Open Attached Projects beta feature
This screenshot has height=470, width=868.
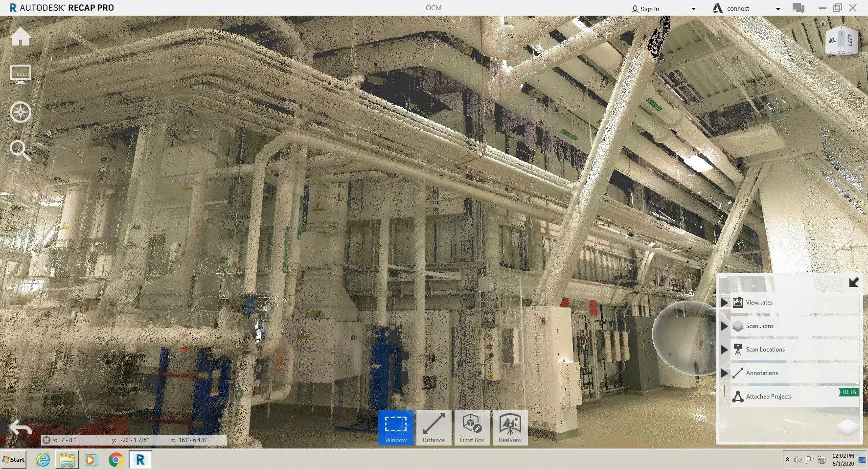pyautogui.click(x=768, y=396)
